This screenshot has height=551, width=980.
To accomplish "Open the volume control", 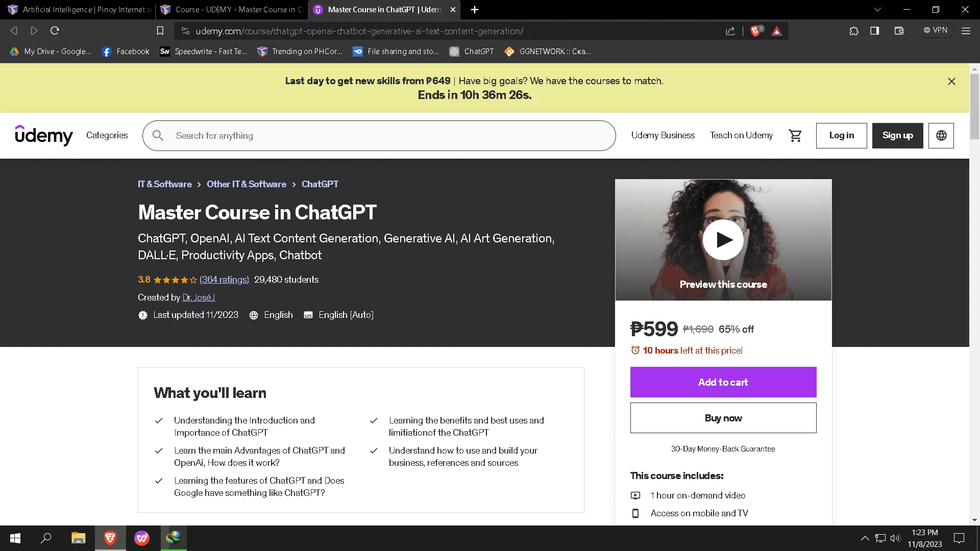I will click(x=895, y=538).
